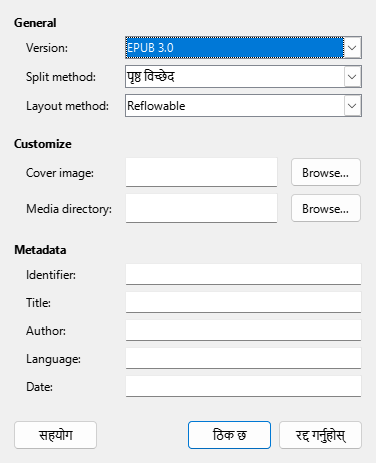Cancel with the रद्द गर्नुहोस् button
Screen dimensions: 376x463
[x=320, y=435]
